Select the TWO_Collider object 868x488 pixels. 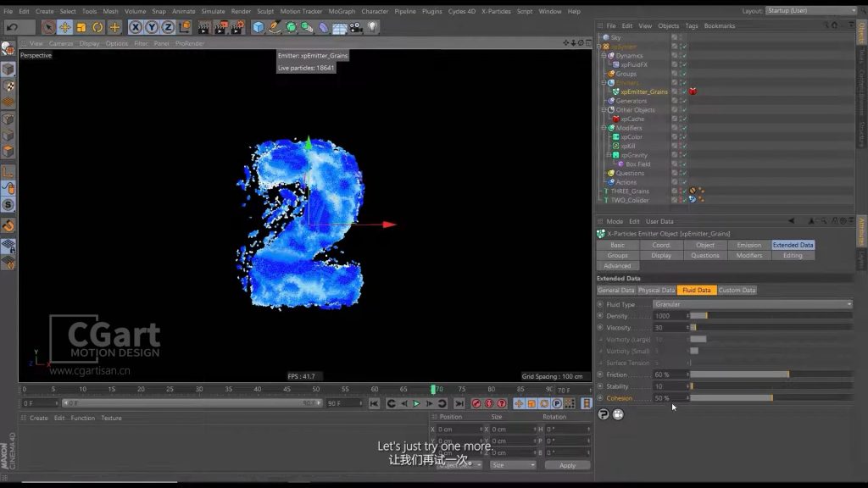630,200
